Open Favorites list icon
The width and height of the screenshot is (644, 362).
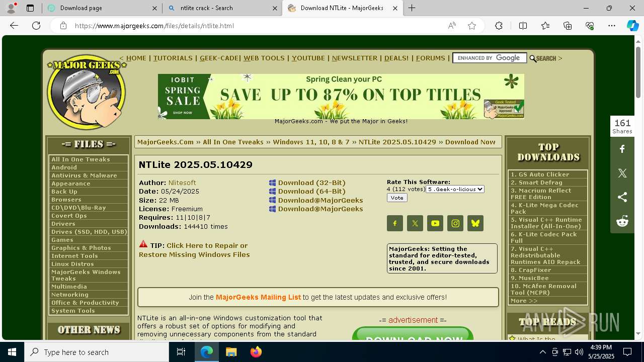click(x=545, y=26)
